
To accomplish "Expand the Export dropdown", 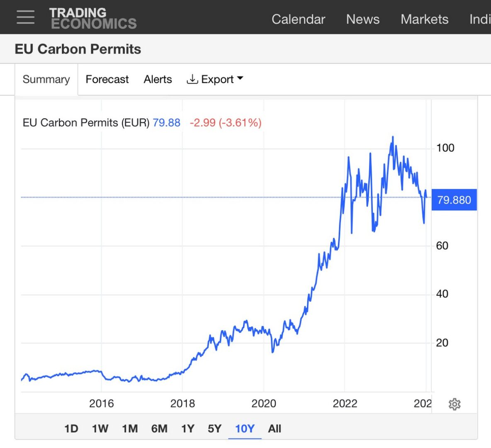I will tap(215, 79).
